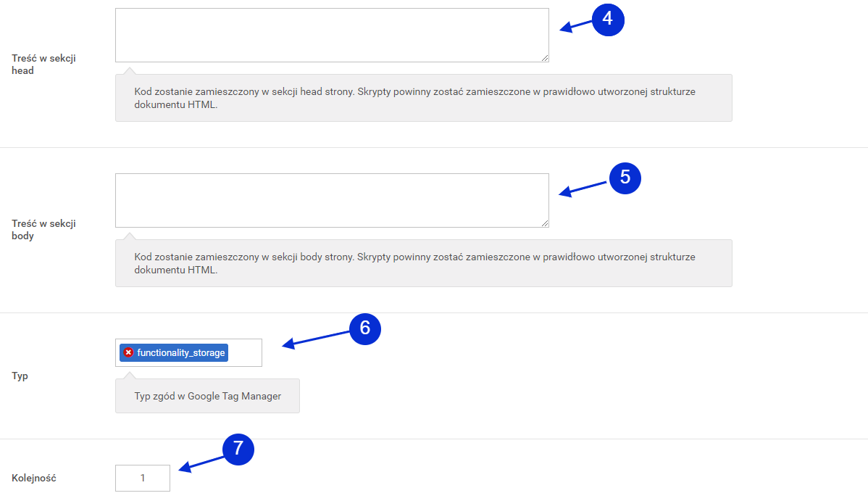The image size is (868, 501).
Task: Click the blue circle numbered 6
Action: [x=364, y=328]
